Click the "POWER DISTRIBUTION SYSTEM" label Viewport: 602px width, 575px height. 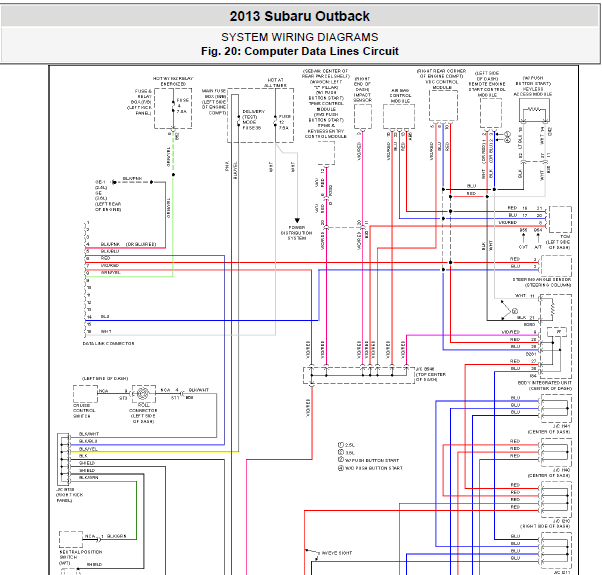[x=296, y=233]
